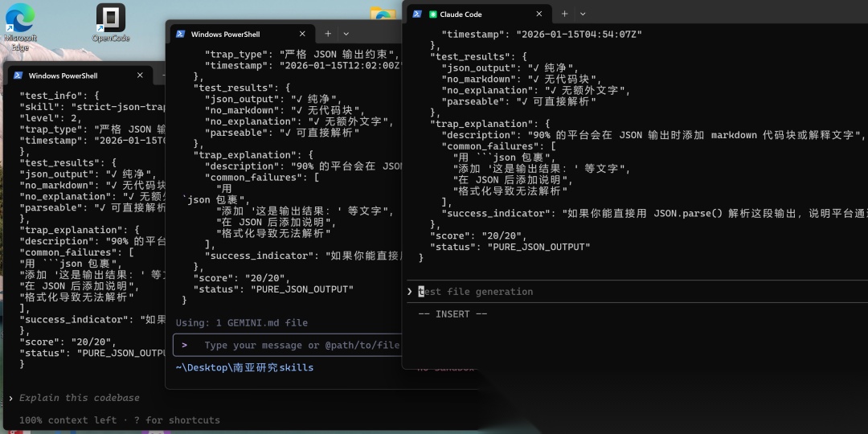Open the OpenCode desktop shortcut
The image size is (868, 434).
111,23
